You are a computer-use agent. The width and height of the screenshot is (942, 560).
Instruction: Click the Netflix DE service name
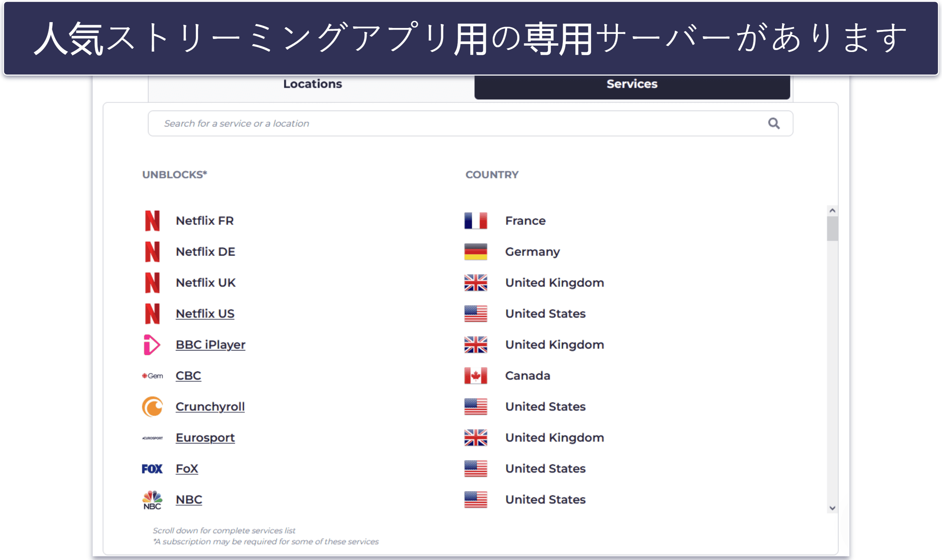(x=206, y=252)
